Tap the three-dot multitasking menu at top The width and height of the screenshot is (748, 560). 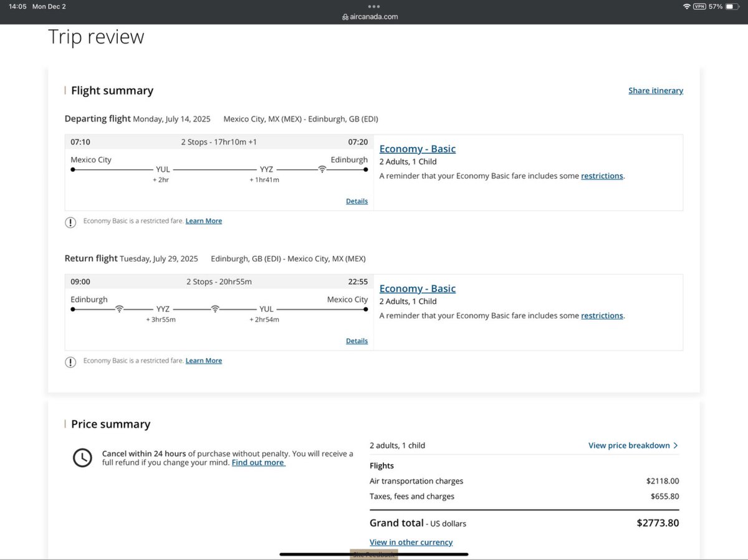coord(374,6)
